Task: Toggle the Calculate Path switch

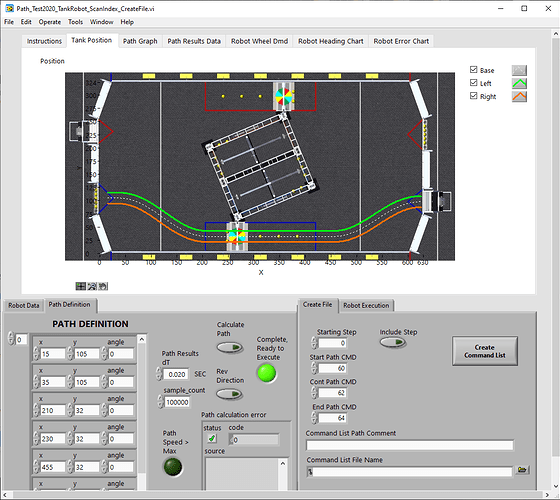Action: point(230,347)
